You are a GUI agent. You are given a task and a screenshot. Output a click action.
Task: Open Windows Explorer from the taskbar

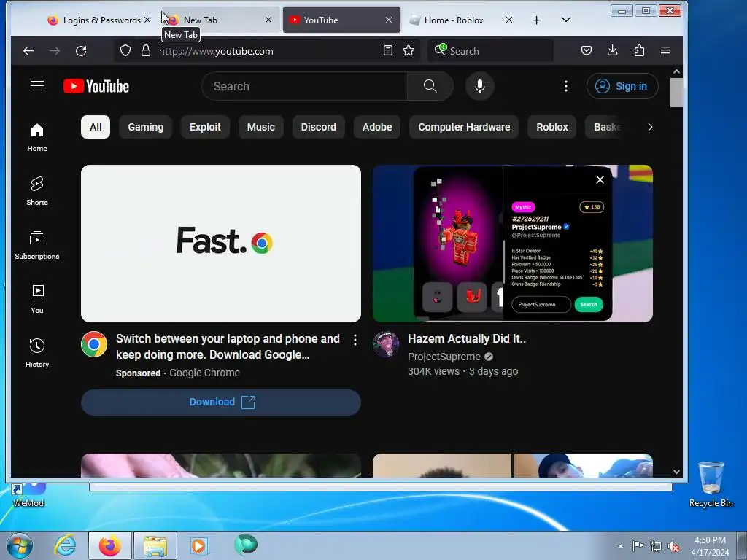click(x=155, y=545)
